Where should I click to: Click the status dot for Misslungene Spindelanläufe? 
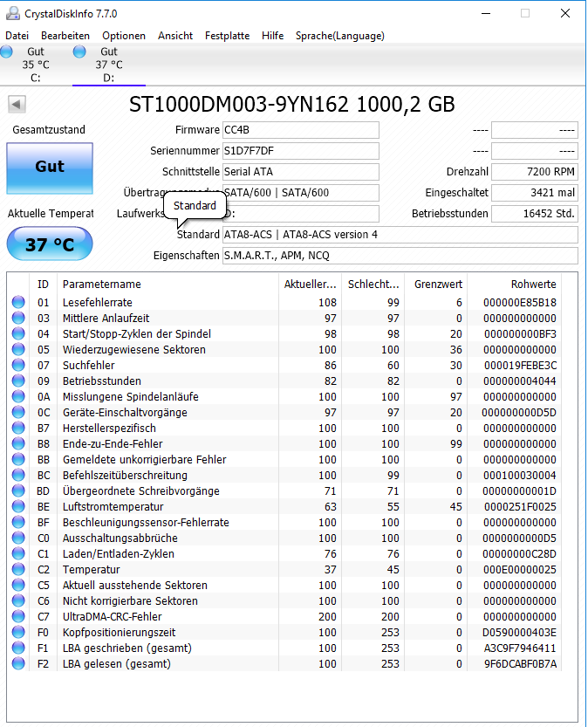coord(18,397)
